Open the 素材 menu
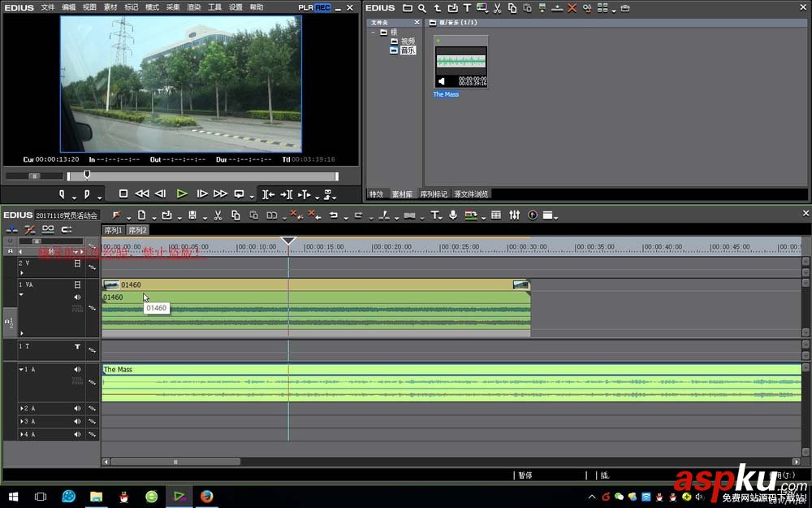This screenshot has height=508, width=812. click(x=110, y=7)
